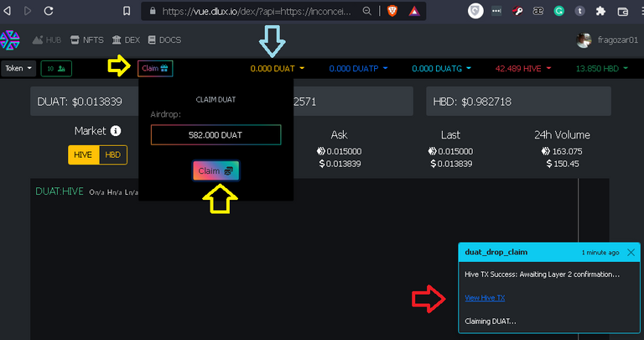Image resolution: width=644 pixels, height=340 pixels.
Task: Close the duat_drop_claim notification
Action: (x=631, y=253)
